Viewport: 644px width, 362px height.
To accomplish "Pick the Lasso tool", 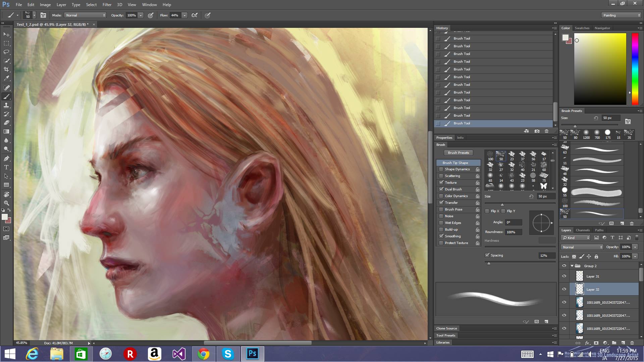I will [6, 52].
